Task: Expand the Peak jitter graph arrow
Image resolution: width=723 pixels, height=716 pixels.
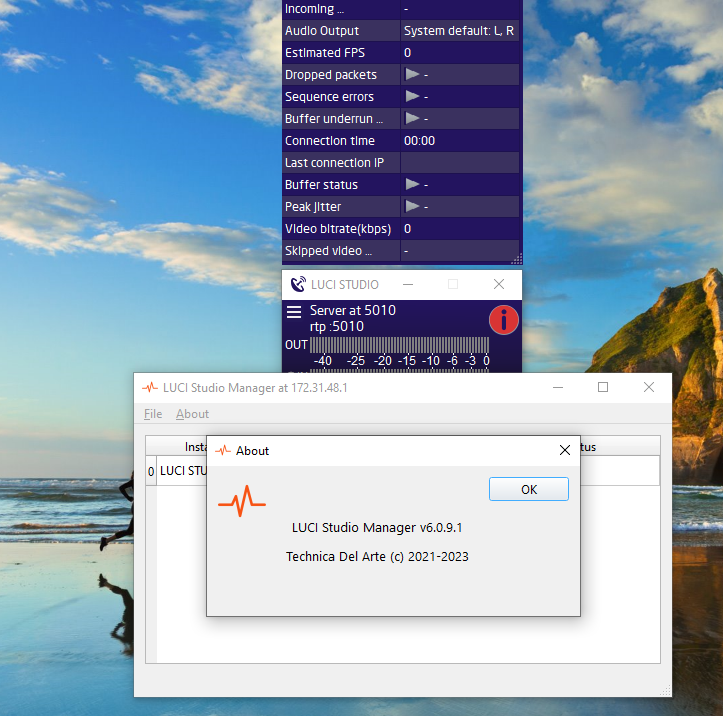Action: [412, 207]
